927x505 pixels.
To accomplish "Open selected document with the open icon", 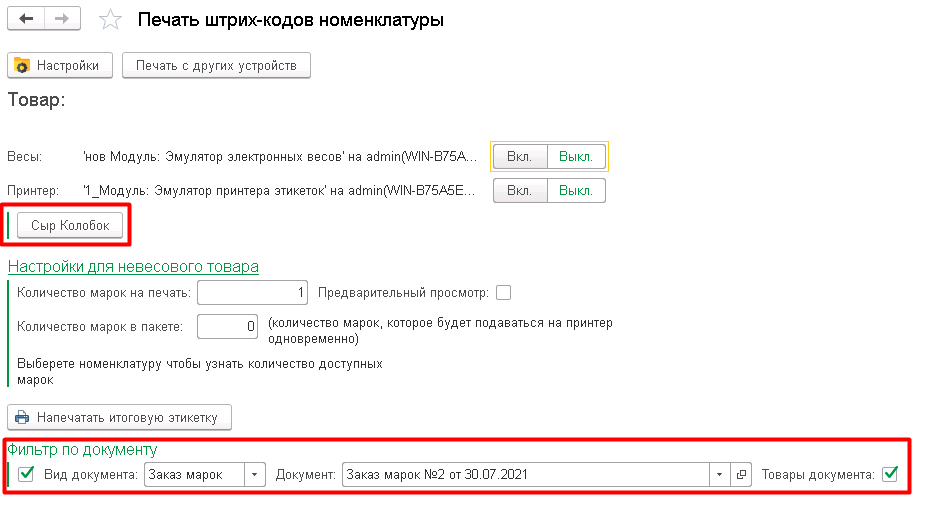I will point(741,474).
